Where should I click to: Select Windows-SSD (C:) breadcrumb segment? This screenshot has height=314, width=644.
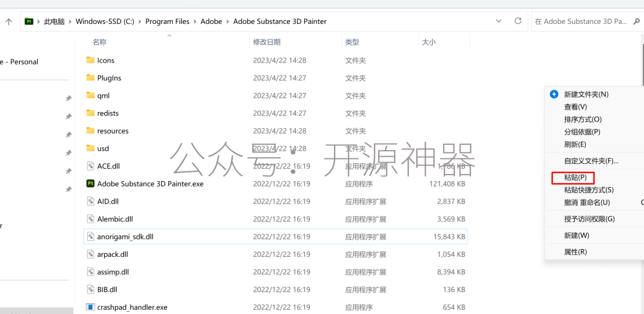pos(105,21)
